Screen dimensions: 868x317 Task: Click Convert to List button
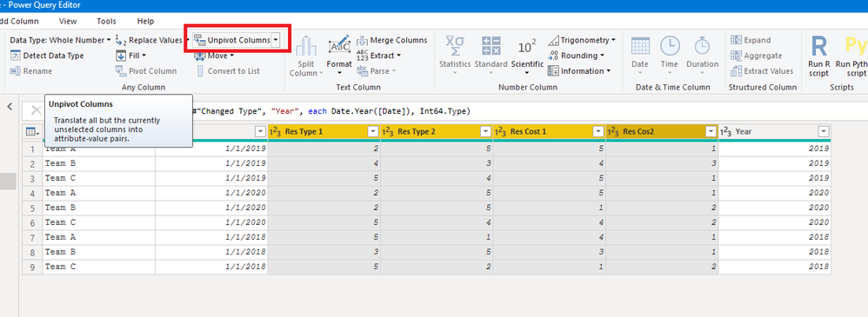(x=228, y=71)
